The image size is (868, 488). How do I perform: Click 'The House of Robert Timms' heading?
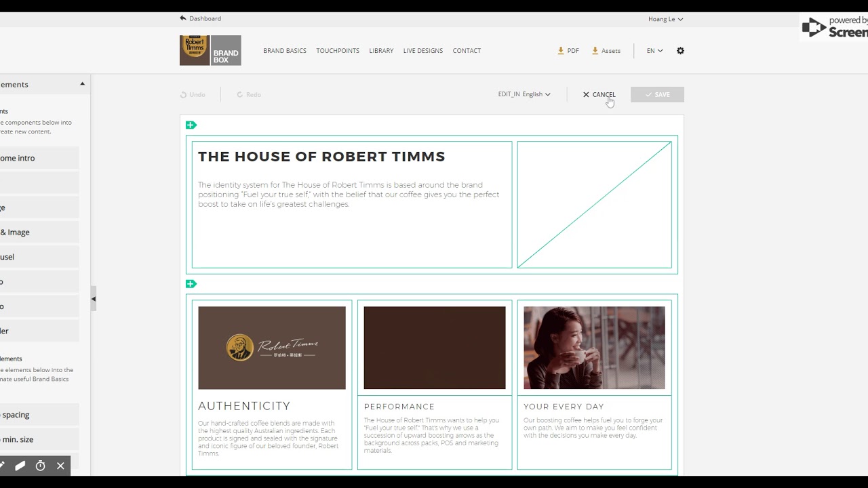(x=321, y=157)
